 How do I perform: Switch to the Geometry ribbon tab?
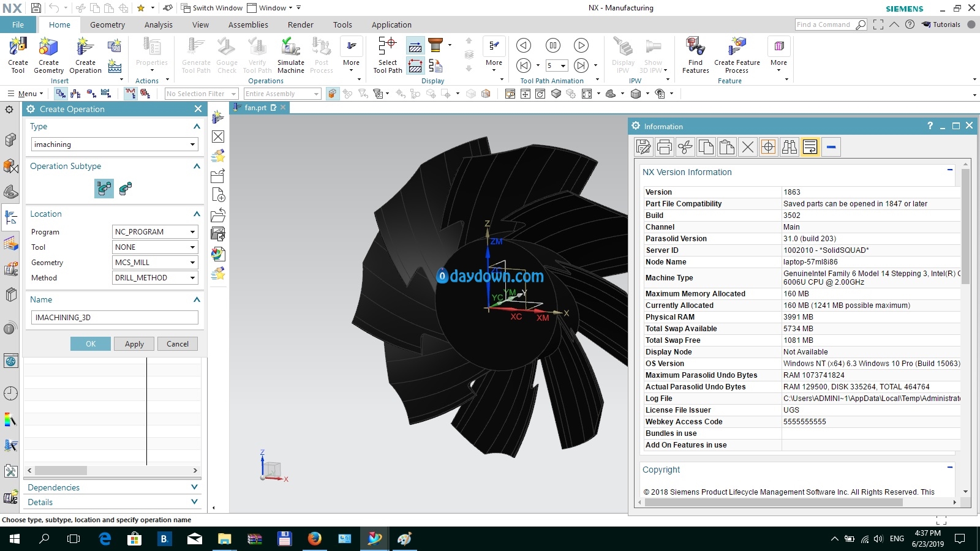(x=107, y=25)
